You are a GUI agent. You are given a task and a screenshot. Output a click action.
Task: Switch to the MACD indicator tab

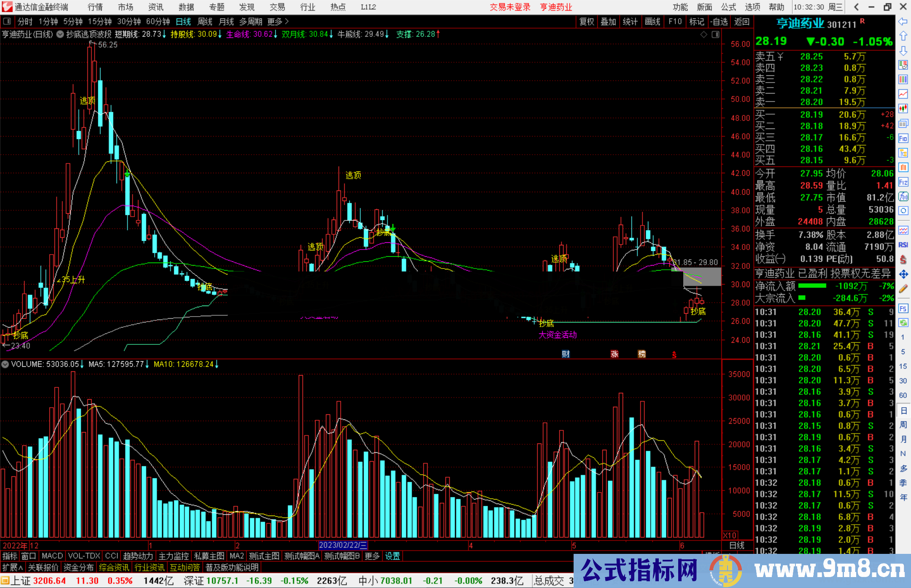pos(52,556)
